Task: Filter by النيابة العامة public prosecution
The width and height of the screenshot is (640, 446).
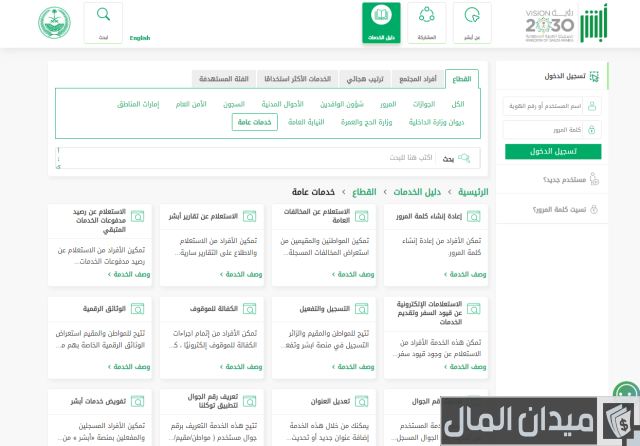Action: [306, 122]
